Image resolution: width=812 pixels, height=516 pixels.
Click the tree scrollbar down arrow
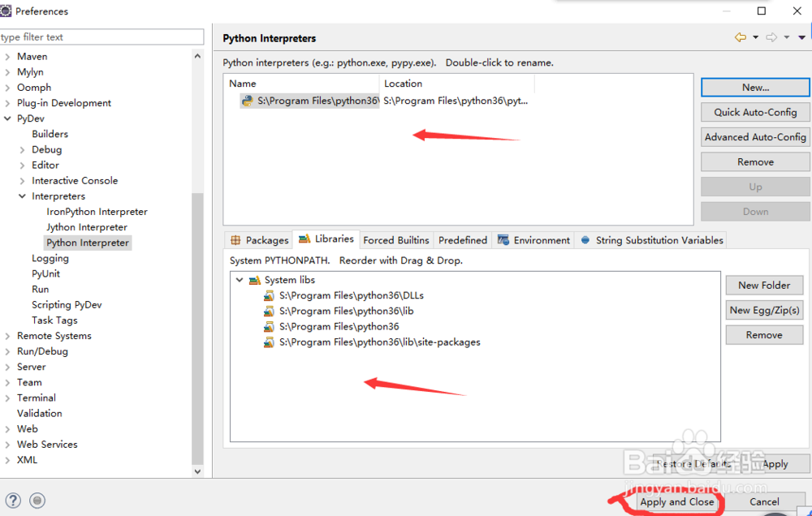pyautogui.click(x=197, y=471)
